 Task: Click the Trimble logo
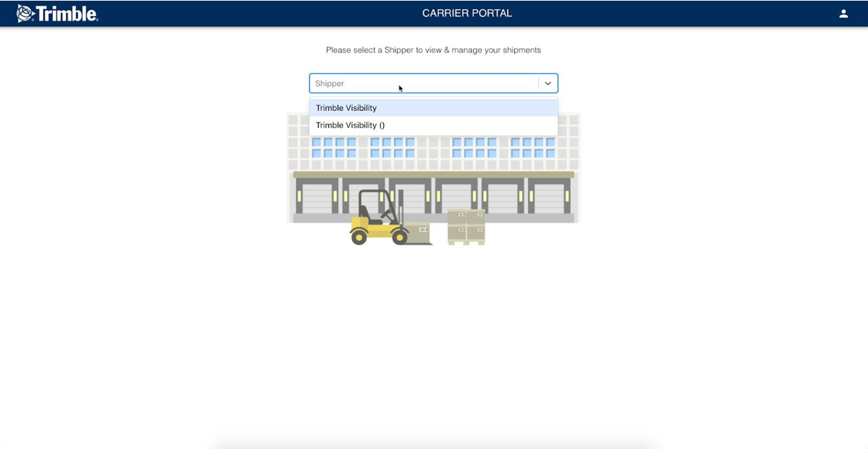58,12
